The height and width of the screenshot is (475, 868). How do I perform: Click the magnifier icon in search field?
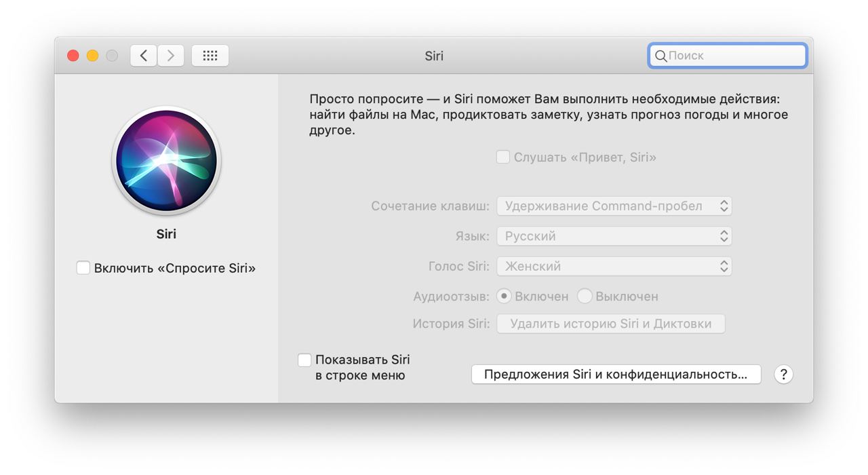point(660,56)
